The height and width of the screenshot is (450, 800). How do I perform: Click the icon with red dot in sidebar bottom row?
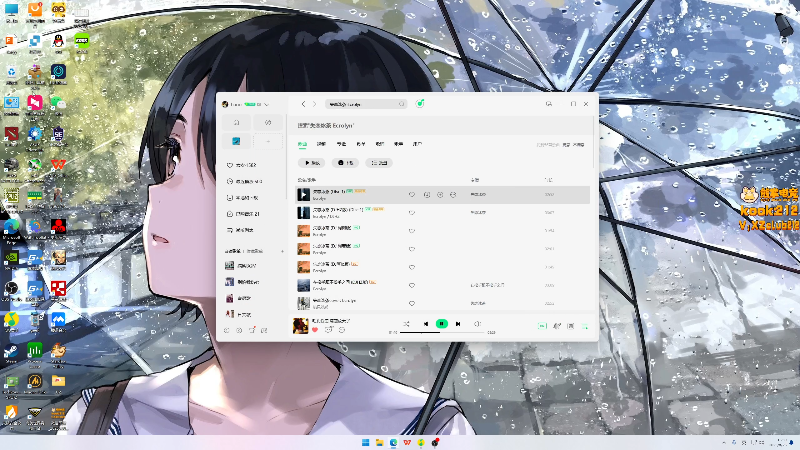[252, 331]
